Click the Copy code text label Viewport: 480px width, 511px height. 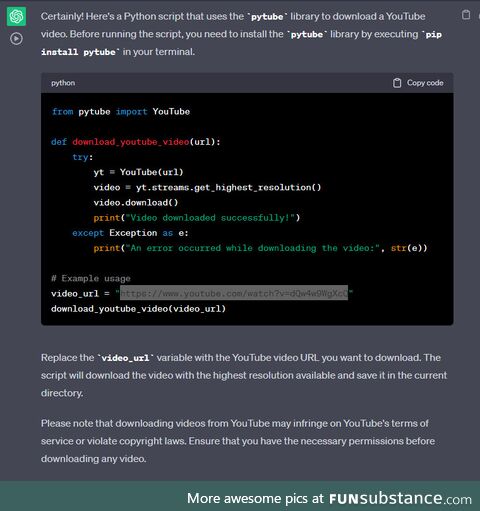tap(425, 83)
